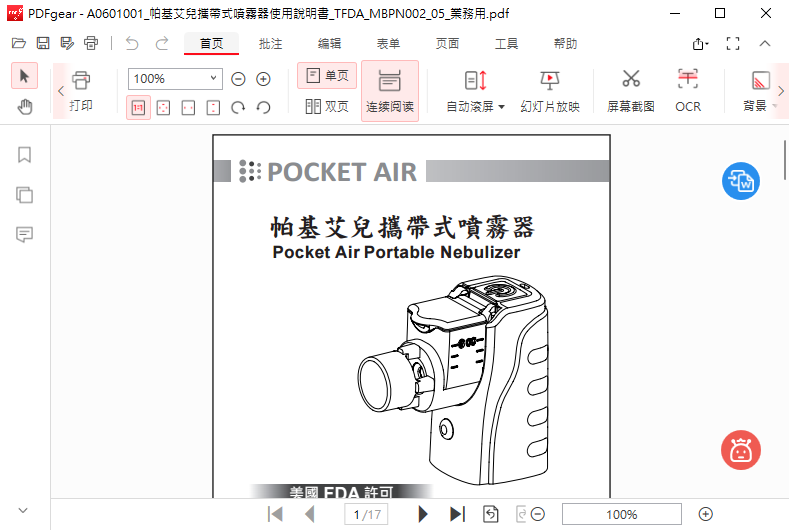The width and height of the screenshot is (789, 530).
Task: Save the document with the floppy disk icon
Action: (43, 43)
